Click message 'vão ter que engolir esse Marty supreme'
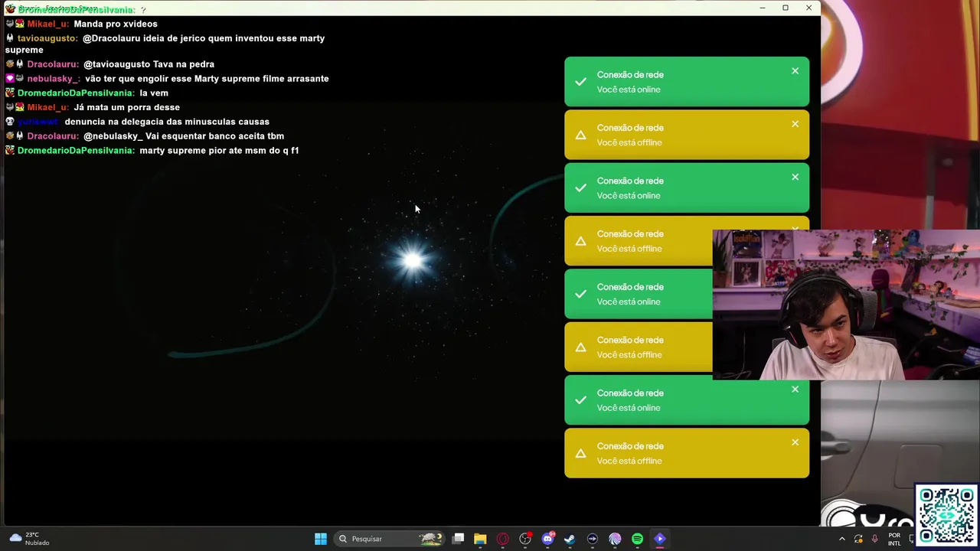The width and height of the screenshot is (980, 551). tap(207, 79)
